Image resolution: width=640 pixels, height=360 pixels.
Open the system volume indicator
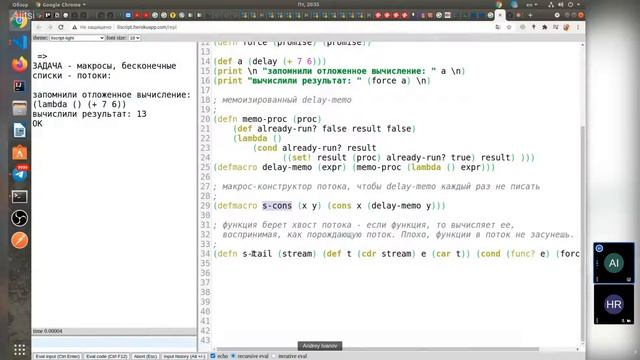click(x=560, y=4)
